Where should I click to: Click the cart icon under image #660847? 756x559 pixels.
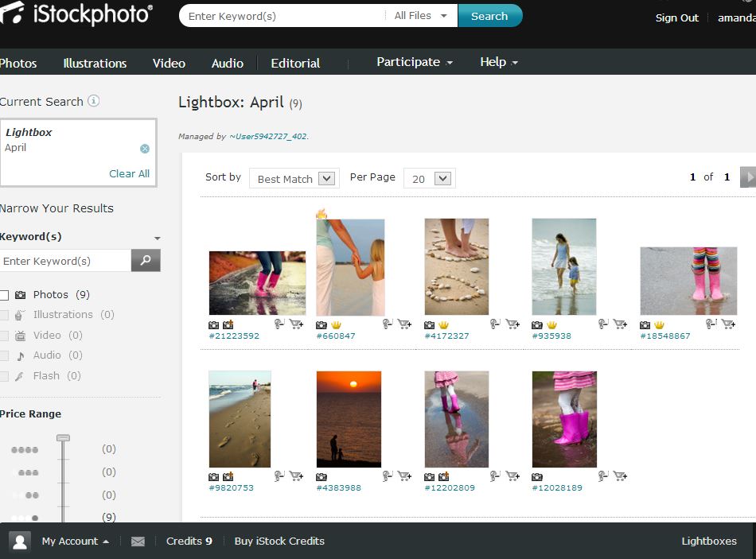[x=404, y=324]
